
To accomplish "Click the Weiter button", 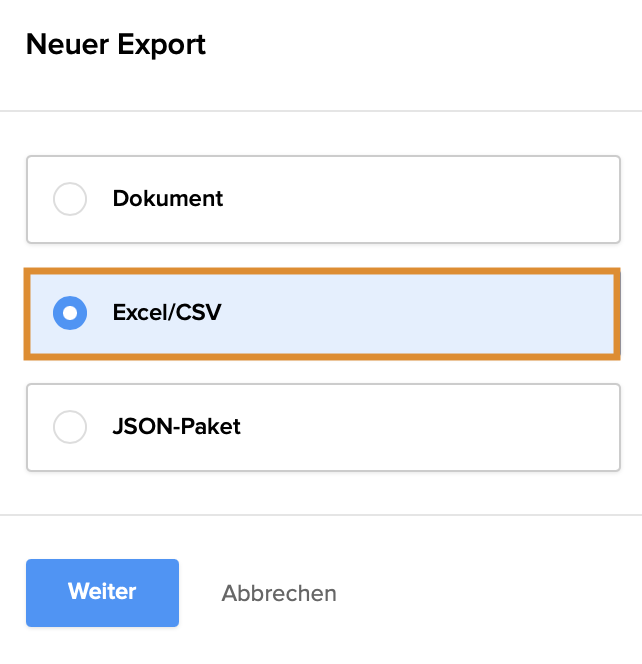I will tap(102, 592).
